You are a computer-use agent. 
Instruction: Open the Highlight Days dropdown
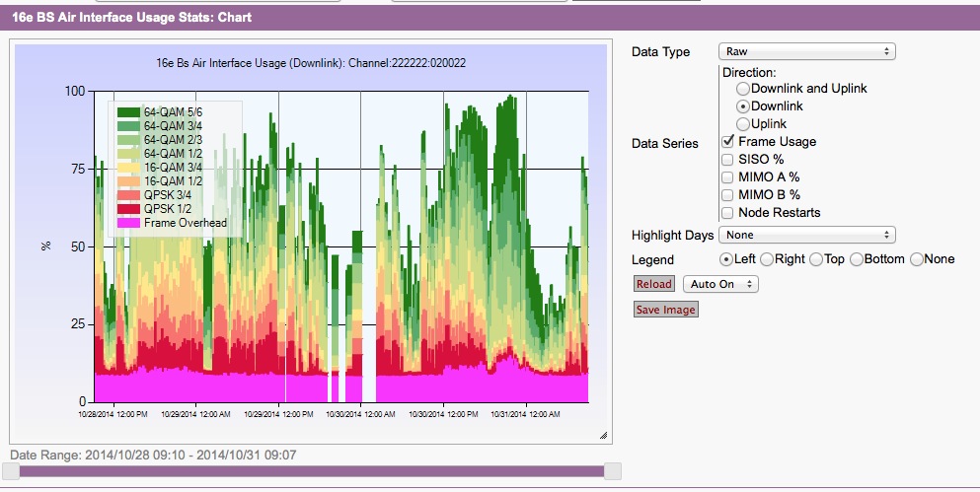[x=807, y=235]
